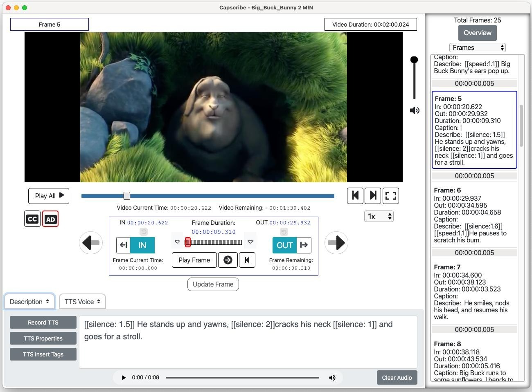Screen dimensions: 532x392
Task: Click gap 00:00:00.005 above Frame 8
Action: (474, 329)
